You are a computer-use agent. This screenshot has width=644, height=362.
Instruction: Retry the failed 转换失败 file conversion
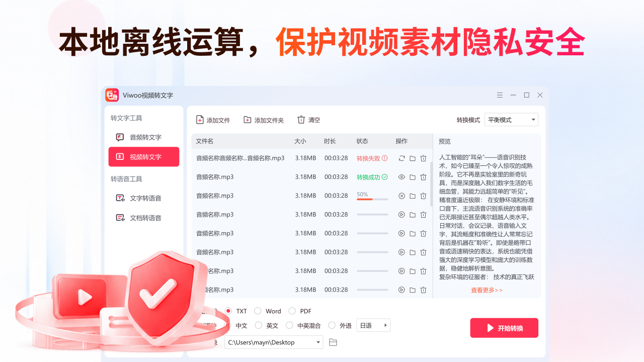(x=401, y=158)
